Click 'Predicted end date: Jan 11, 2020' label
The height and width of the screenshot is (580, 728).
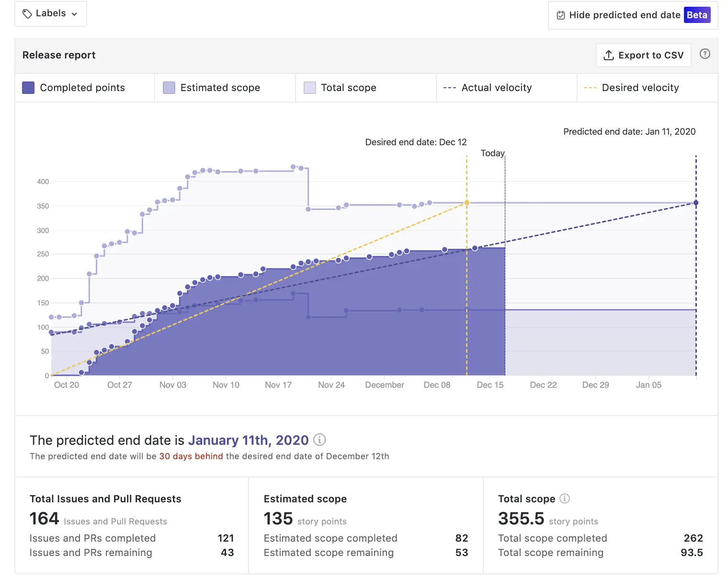click(629, 132)
